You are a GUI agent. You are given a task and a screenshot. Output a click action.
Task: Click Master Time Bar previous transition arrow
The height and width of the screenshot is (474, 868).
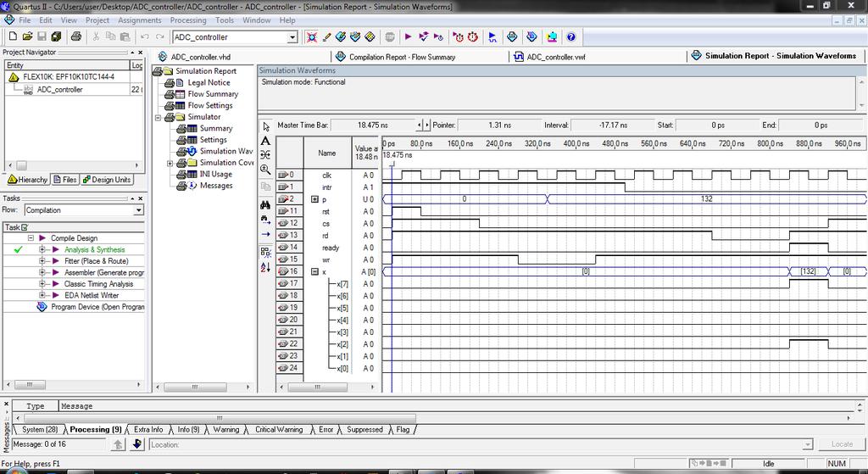click(x=419, y=125)
